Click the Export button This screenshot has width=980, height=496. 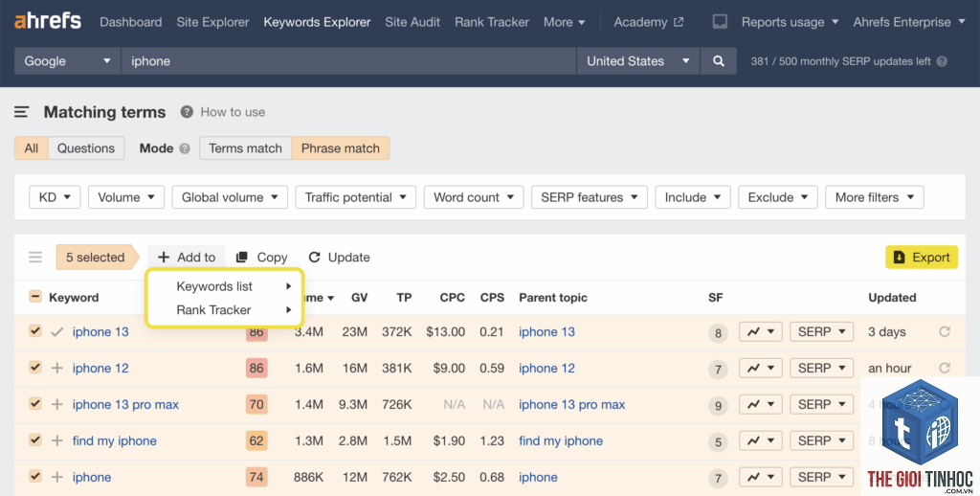click(x=922, y=257)
